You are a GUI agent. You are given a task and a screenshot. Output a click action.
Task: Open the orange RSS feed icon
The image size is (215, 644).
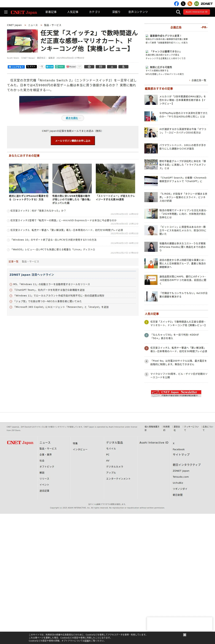pyautogui.click(x=190, y=4)
